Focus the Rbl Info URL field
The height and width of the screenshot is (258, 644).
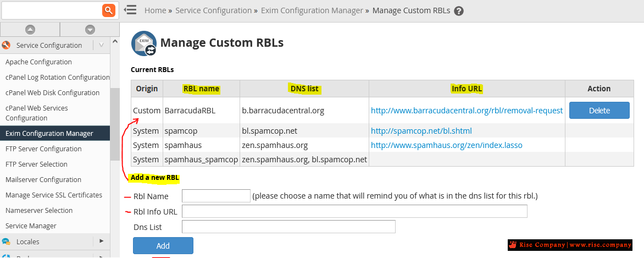[x=354, y=211]
